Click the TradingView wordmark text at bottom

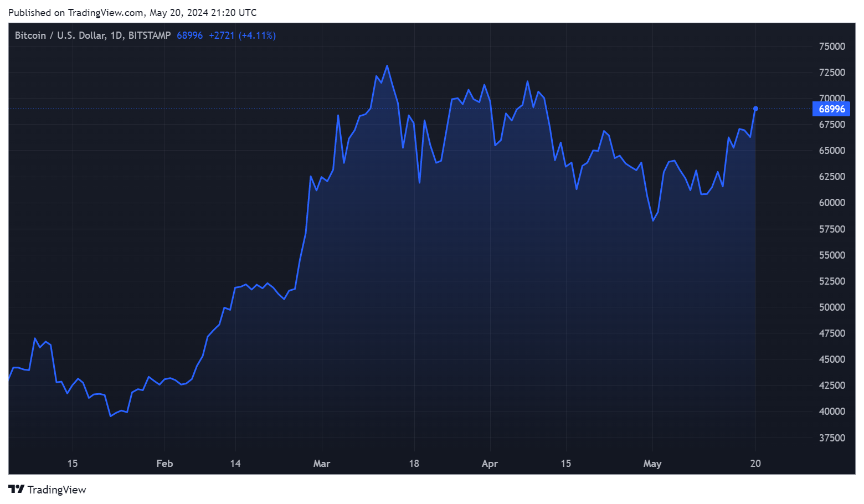(56, 490)
